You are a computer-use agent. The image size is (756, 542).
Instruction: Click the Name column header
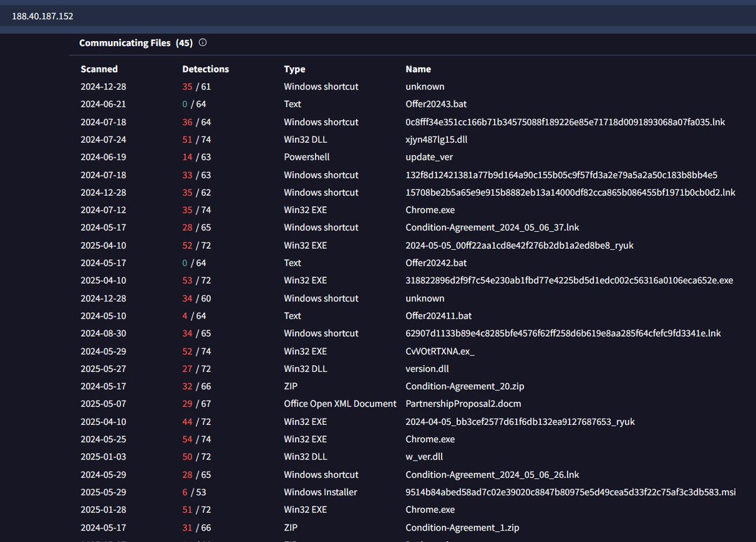coord(418,69)
